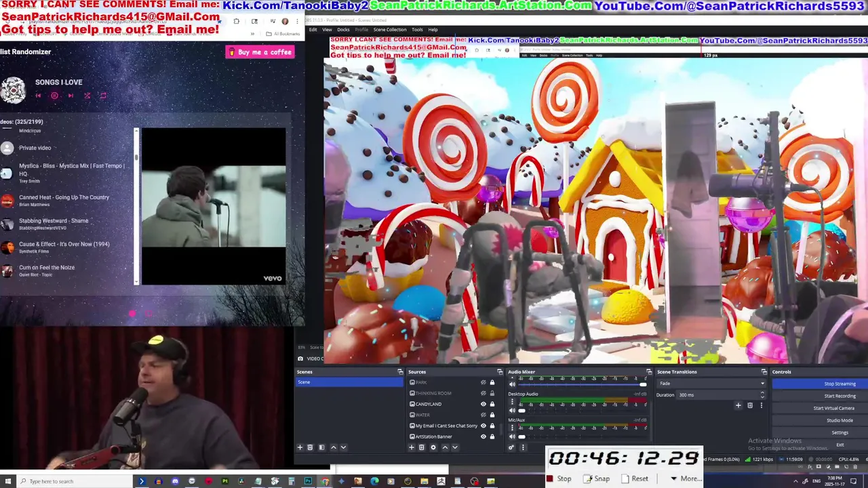Viewport: 868px width, 488px height.
Task: Unlock the CANDYLAND source
Action: (x=492, y=404)
